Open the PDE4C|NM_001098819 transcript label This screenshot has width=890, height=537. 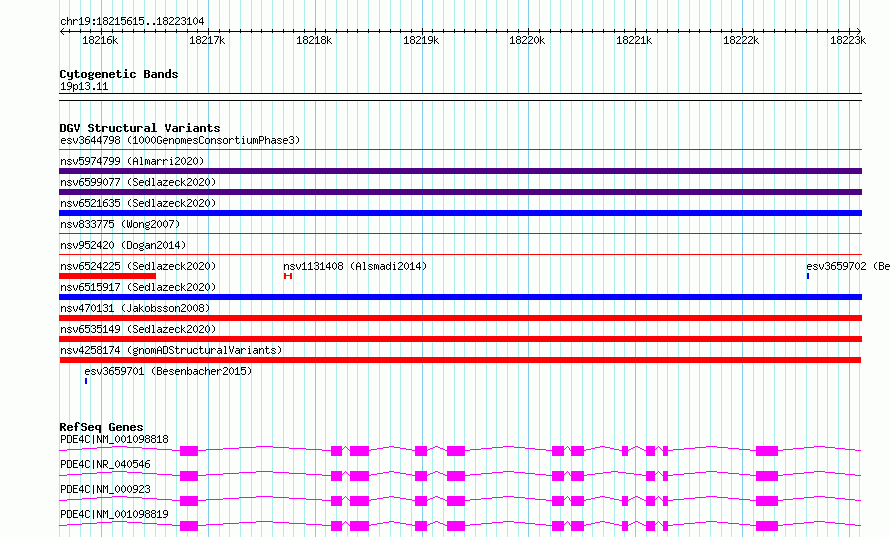[x=114, y=514]
